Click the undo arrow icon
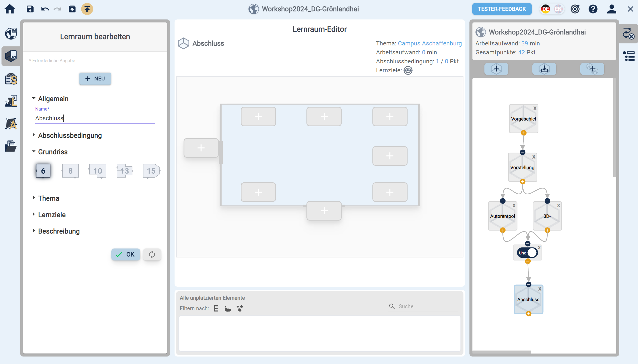 pyautogui.click(x=45, y=9)
